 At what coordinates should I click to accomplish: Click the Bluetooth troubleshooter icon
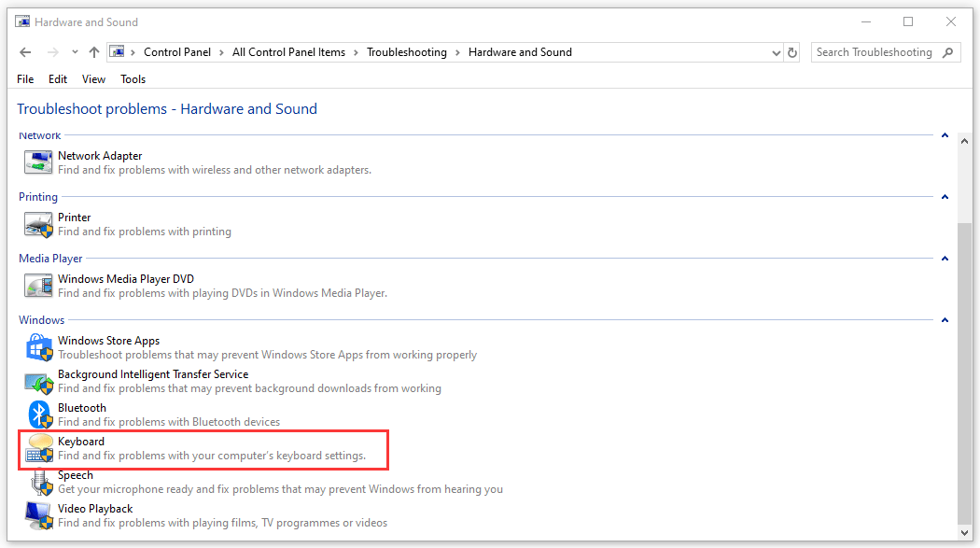pyautogui.click(x=39, y=415)
